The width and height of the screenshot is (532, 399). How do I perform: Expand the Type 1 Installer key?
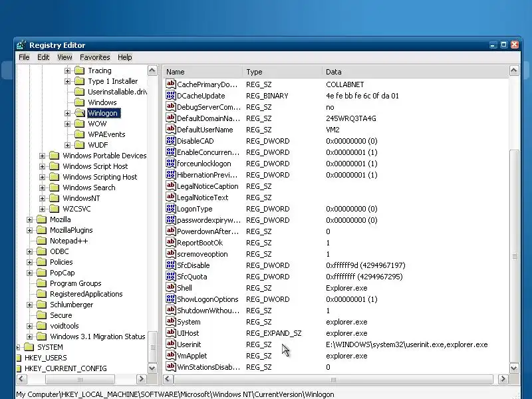click(67, 81)
